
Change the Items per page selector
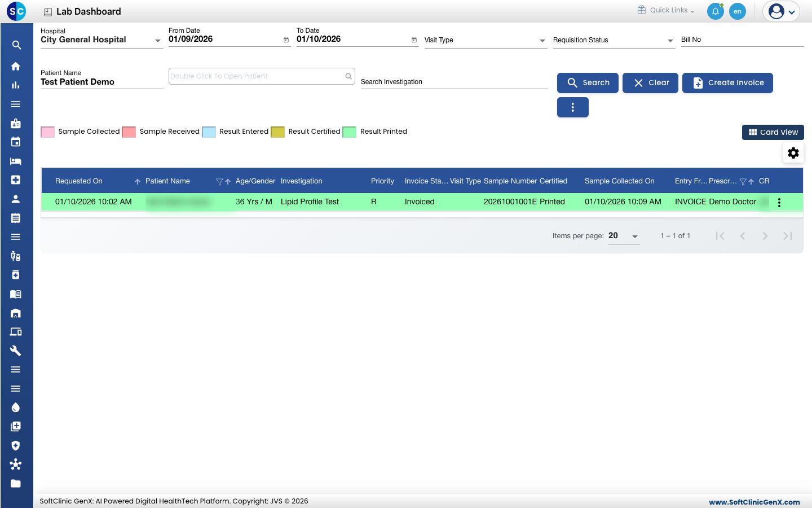(x=624, y=236)
